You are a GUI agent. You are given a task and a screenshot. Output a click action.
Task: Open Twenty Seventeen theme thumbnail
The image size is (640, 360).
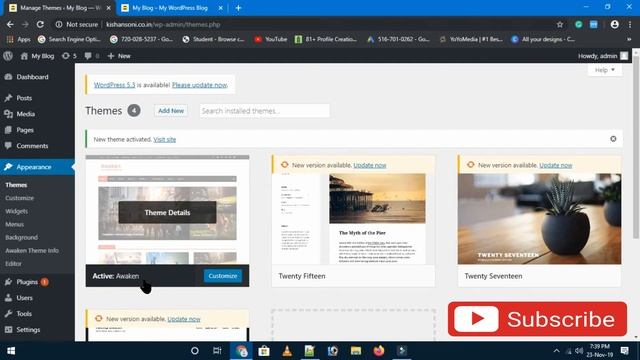click(x=539, y=219)
